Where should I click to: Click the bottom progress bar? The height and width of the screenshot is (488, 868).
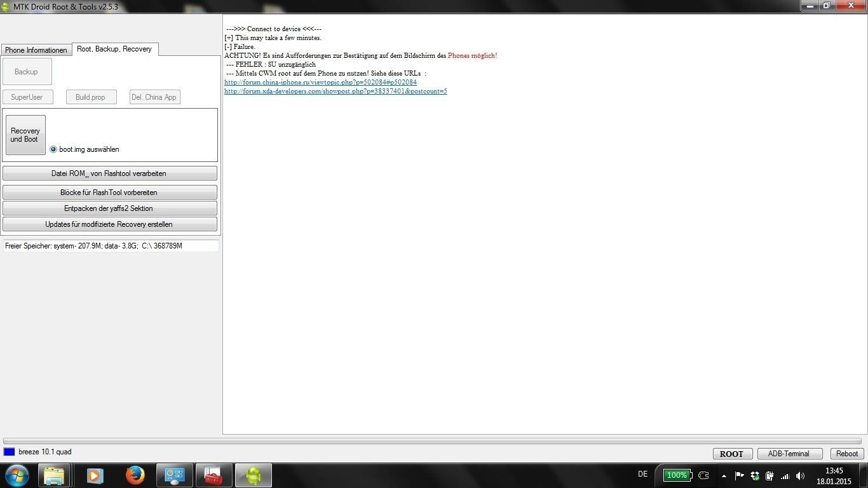pyautogui.click(x=432, y=441)
